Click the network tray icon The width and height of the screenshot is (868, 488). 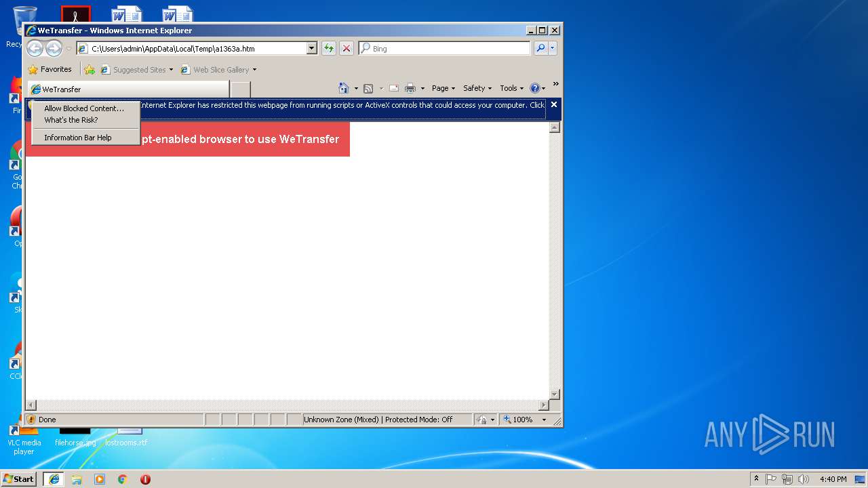point(787,479)
